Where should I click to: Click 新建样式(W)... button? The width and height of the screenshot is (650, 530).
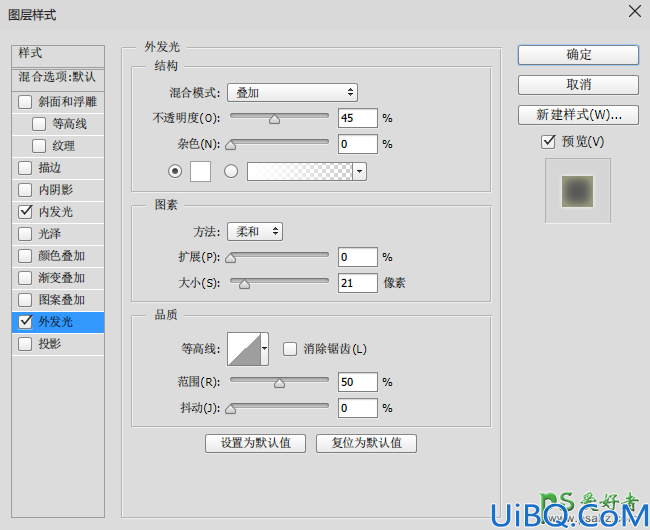(578, 115)
